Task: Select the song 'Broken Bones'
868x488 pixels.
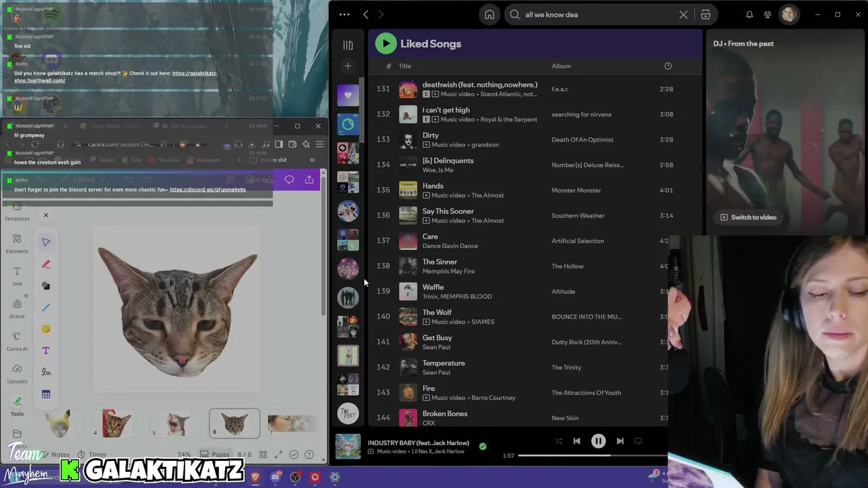Action: pyautogui.click(x=445, y=414)
